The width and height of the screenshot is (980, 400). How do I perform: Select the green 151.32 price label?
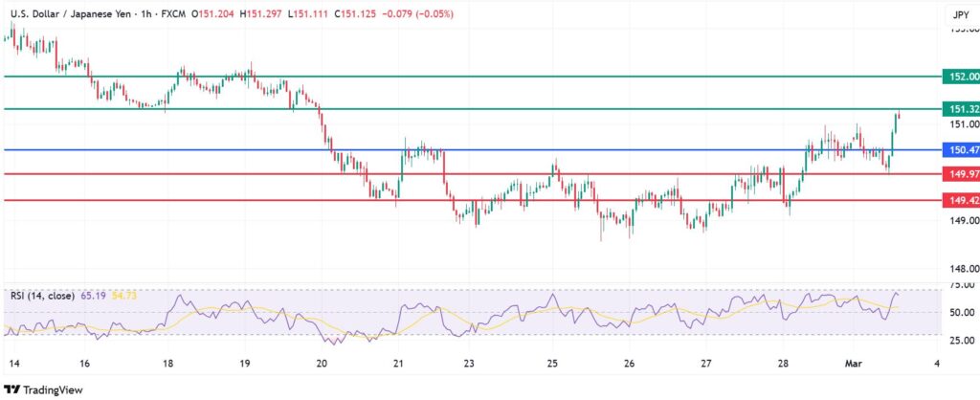[960, 109]
